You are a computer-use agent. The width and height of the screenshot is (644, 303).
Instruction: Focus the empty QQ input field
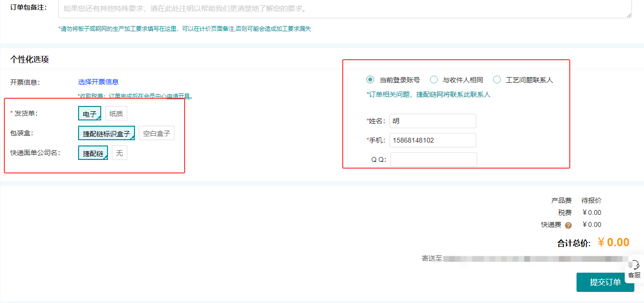click(x=433, y=159)
